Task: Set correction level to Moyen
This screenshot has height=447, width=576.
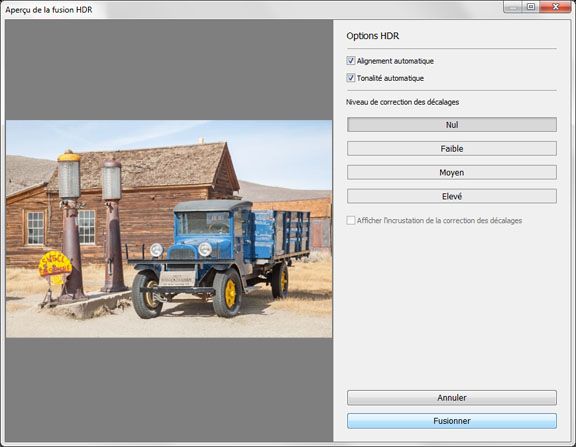Action: [x=451, y=172]
